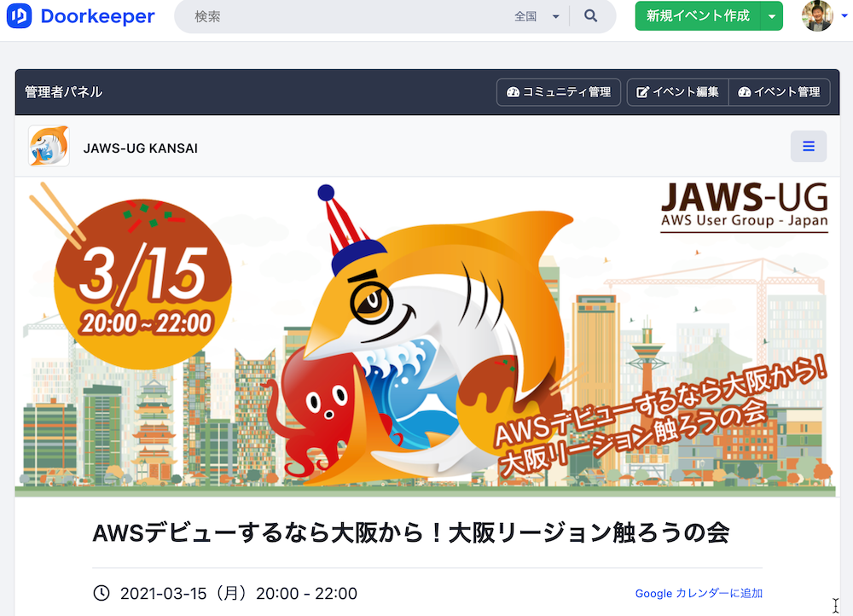Open the hamburger menu in community header
Image resolution: width=853 pixels, height=616 pixels.
[x=809, y=147]
